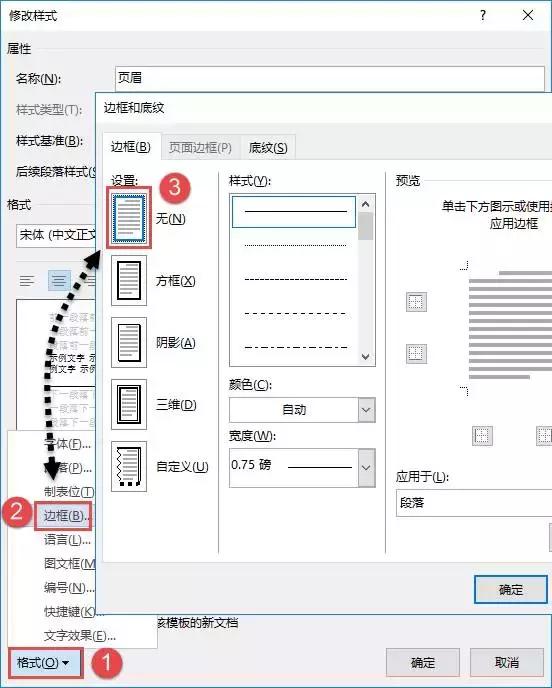Toggle the top border button in preview
Screen dimensions: 552x688
tap(416, 302)
